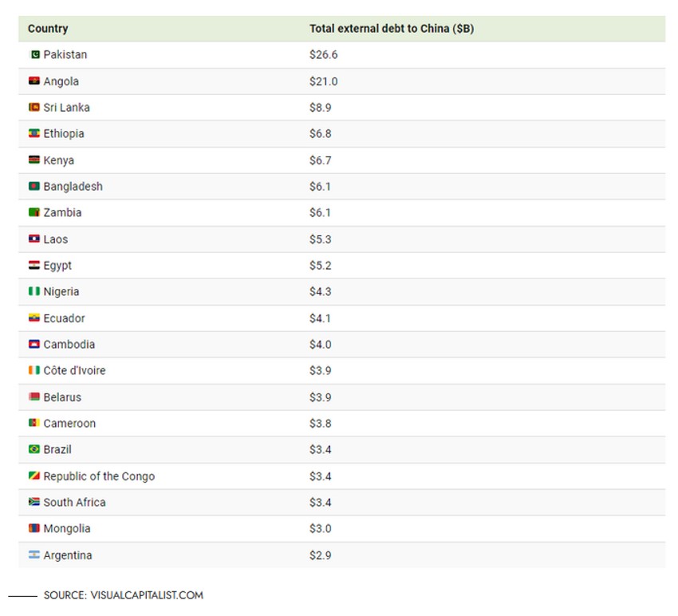Click the Argentina flag icon
Viewport: 678px width, 616px height.
(34, 555)
